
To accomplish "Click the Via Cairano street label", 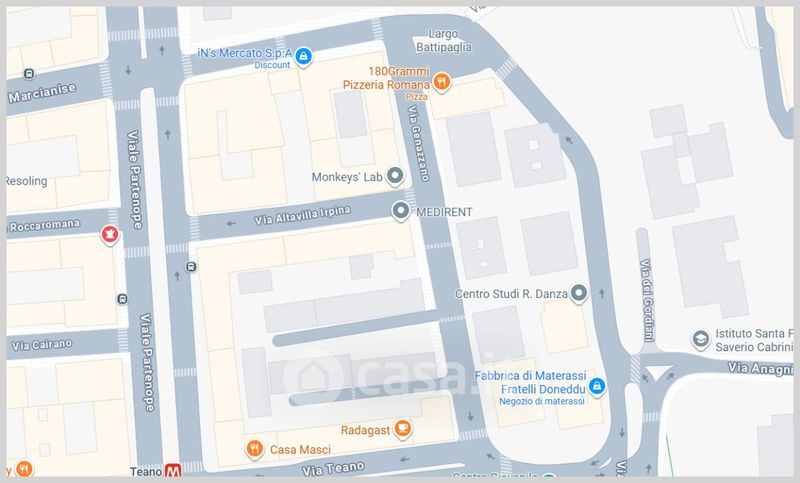I will (42, 345).
